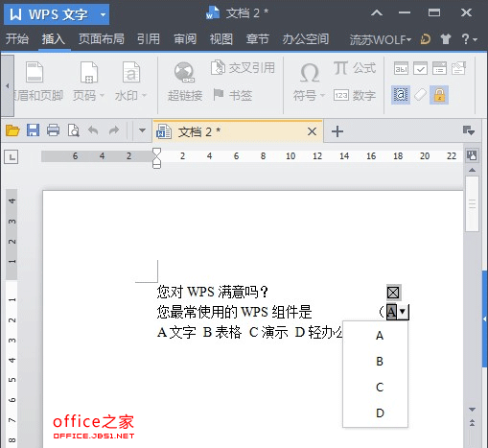This screenshot has width=488, height=448.
Task: Redo the last action
Action: coord(114,130)
